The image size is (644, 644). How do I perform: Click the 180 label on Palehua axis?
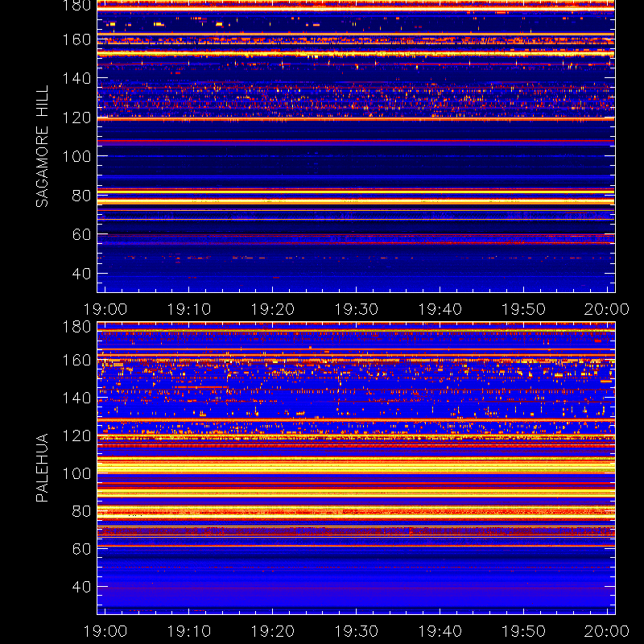pos(76,327)
